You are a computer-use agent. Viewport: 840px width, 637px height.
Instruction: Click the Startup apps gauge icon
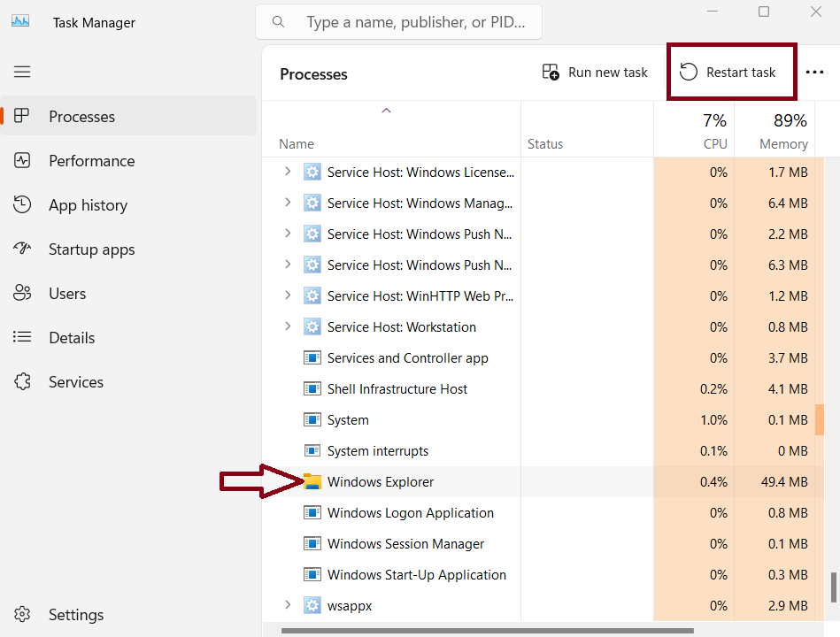point(22,249)
